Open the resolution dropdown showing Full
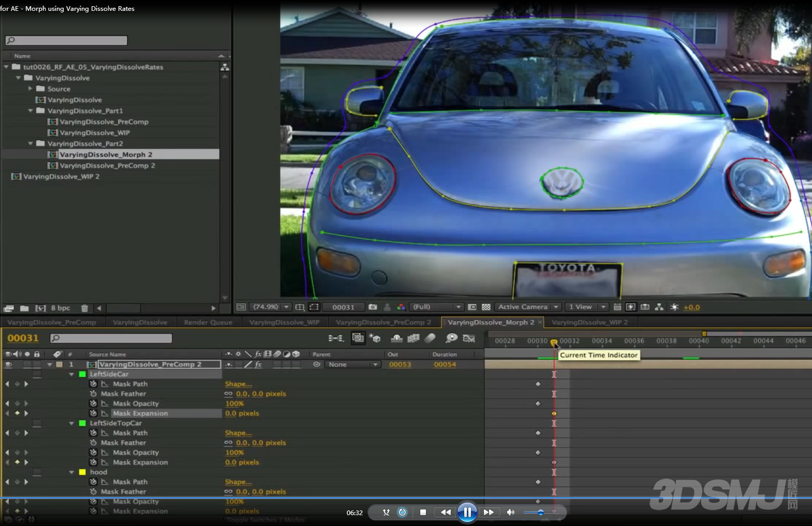The width and height of the screenshot is (812, 526). pyautogui.click(x=436, y=307)
